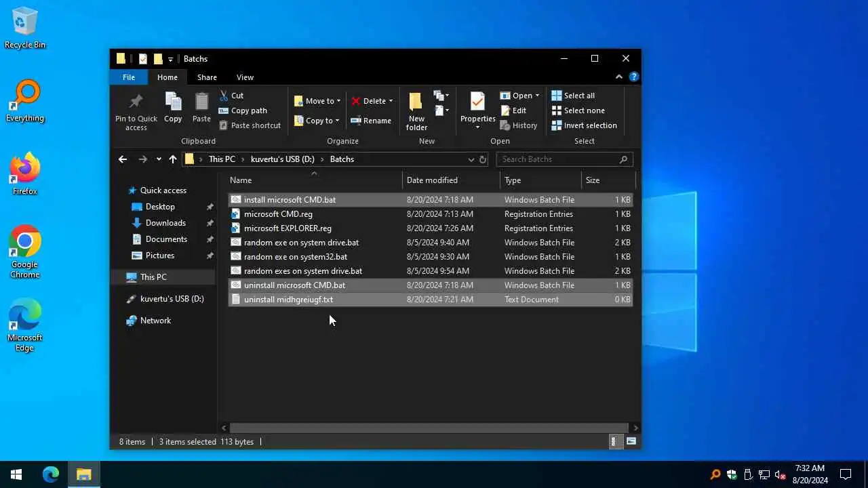The height and width of the screenshot is (488, 868).
Task: Refresh the Batchs folder view
Action: pos(483,159)
